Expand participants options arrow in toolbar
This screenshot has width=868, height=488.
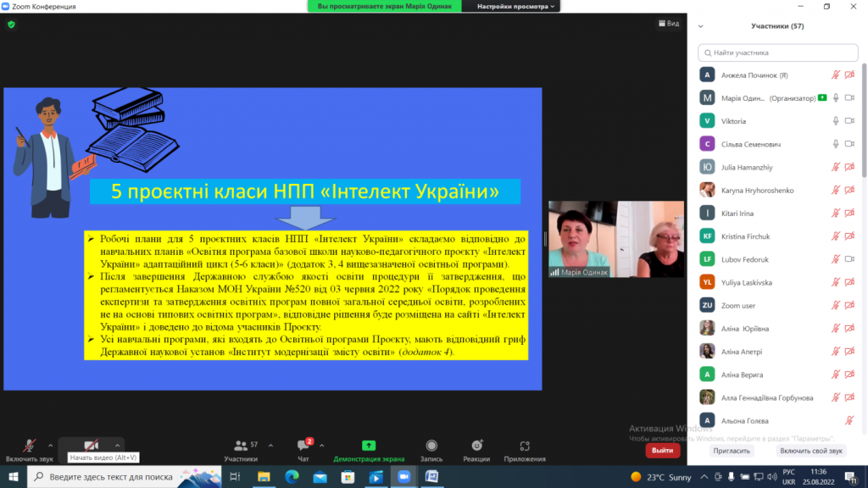[x=270, y=446]
